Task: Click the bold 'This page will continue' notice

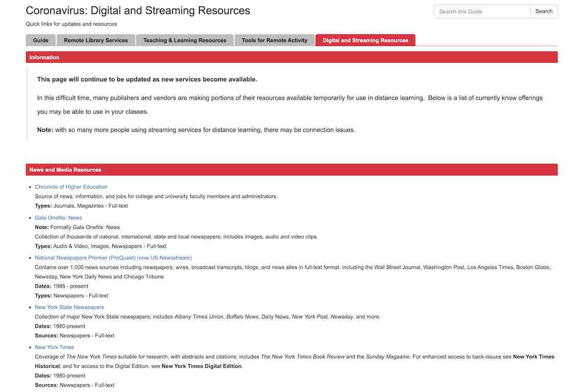Action: tap(147, 79)
